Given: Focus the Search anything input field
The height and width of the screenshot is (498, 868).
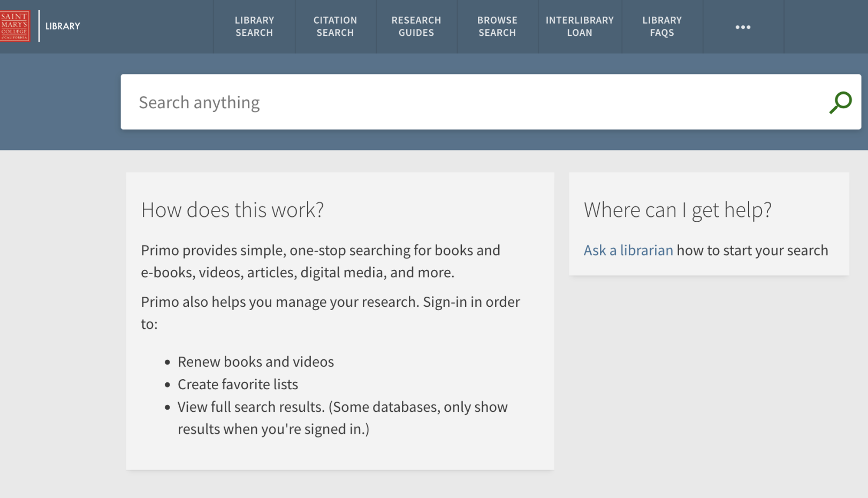Looking at the screenshot, I should coord(471,102).
